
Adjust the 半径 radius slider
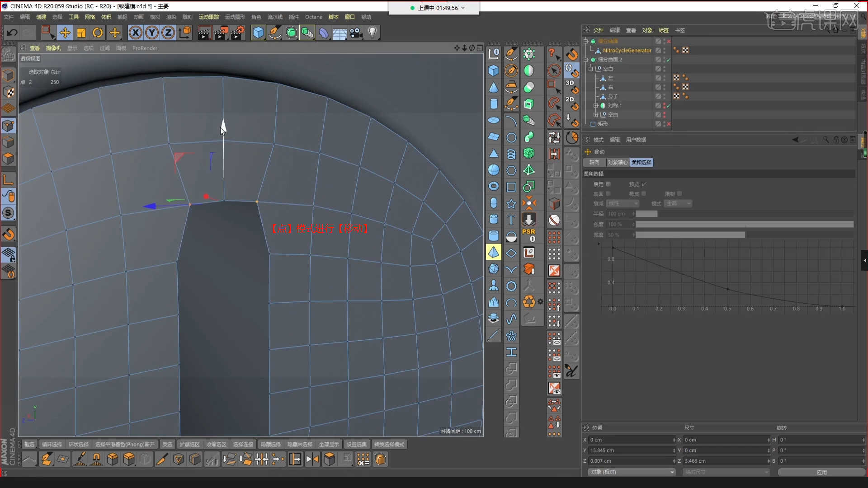point(745,214)
